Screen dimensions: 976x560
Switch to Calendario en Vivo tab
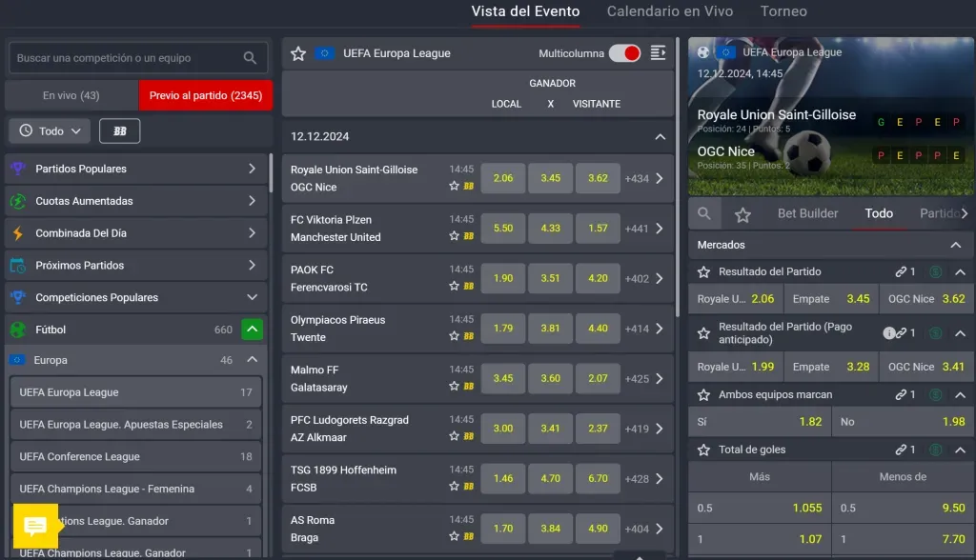[x=669, y=11]
